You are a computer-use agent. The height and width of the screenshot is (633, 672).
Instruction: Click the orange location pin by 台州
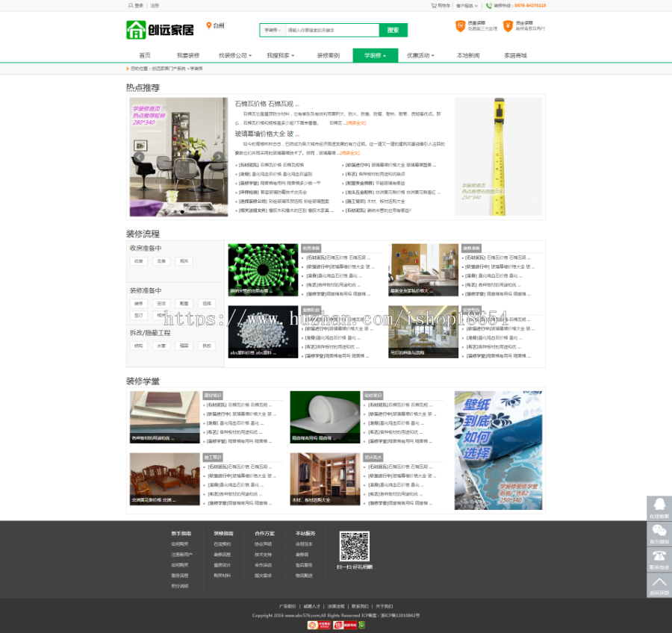click(209, 25)
